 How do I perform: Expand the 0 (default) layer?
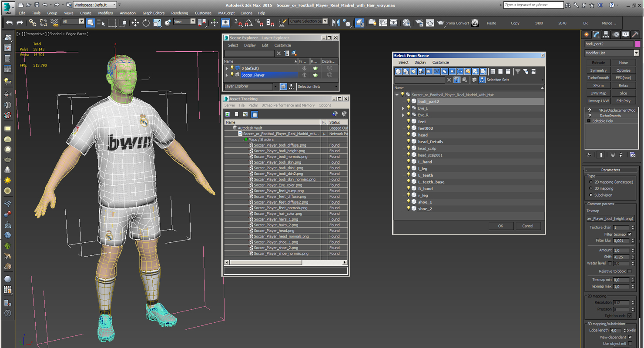227,68
